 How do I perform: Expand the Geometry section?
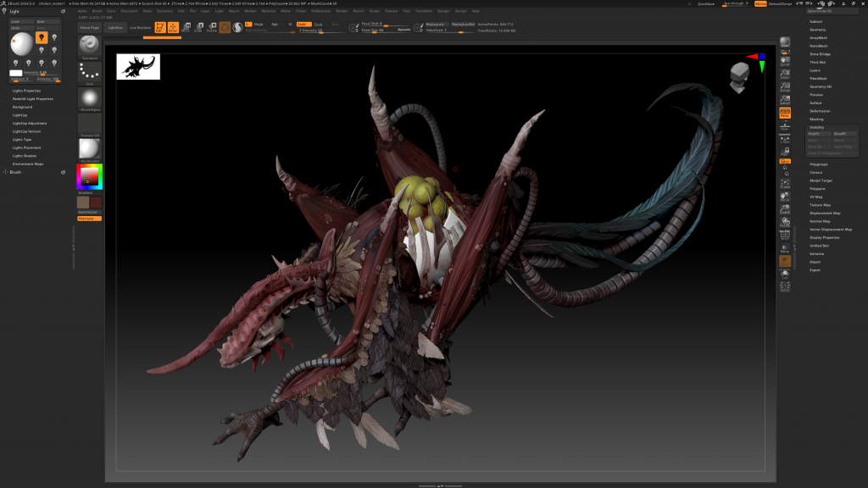pos(818,30)
